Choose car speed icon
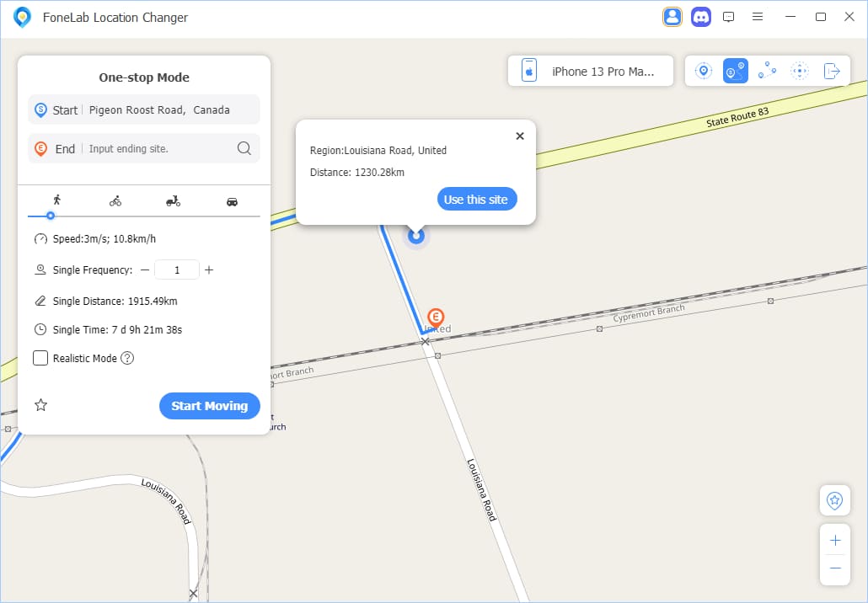Screen dimensions: 868x603 (232, 201)
